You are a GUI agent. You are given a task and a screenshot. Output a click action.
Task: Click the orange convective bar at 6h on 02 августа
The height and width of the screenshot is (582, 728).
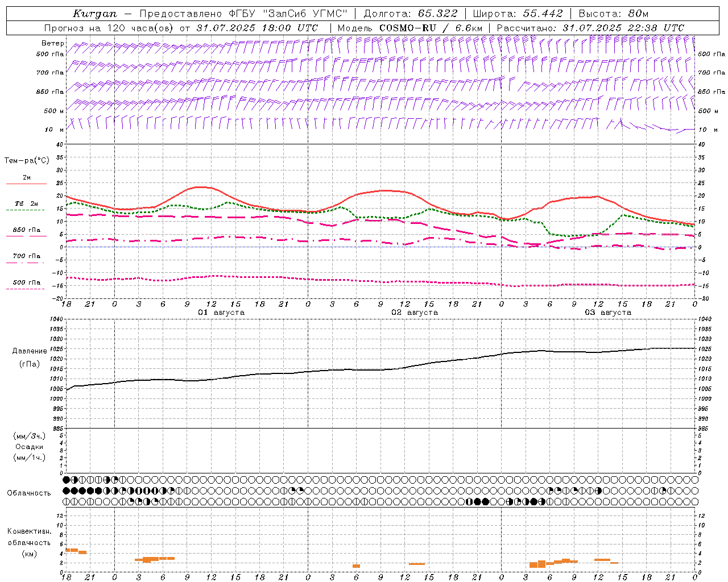click(356, 566)
